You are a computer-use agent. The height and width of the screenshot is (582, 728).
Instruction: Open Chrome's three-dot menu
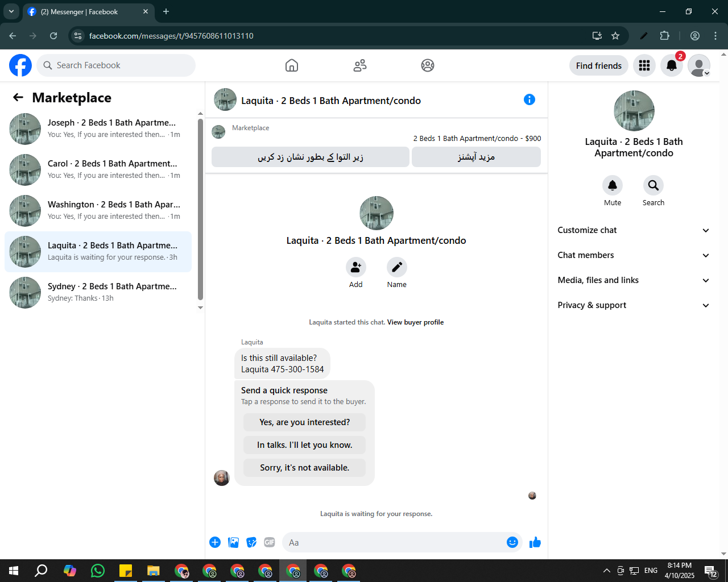[x=715, y=36]
